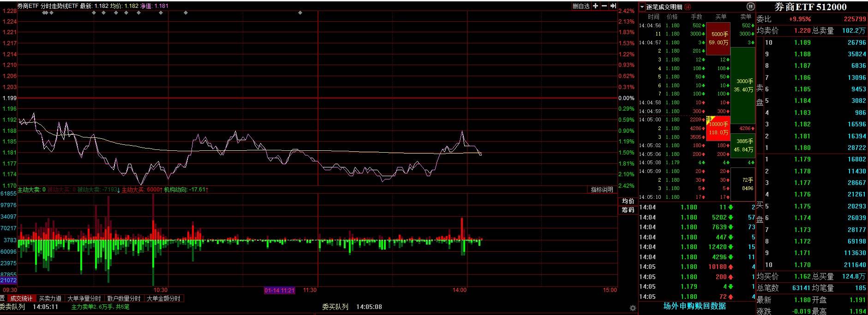
Task: Click the 被动大卖 -7193 indicator
Action: point(98,190)
